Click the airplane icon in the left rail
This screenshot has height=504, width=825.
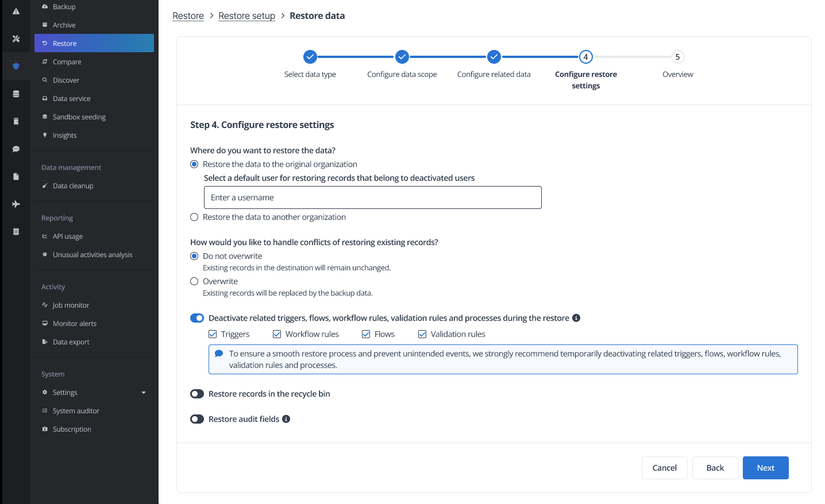point(16,204)
